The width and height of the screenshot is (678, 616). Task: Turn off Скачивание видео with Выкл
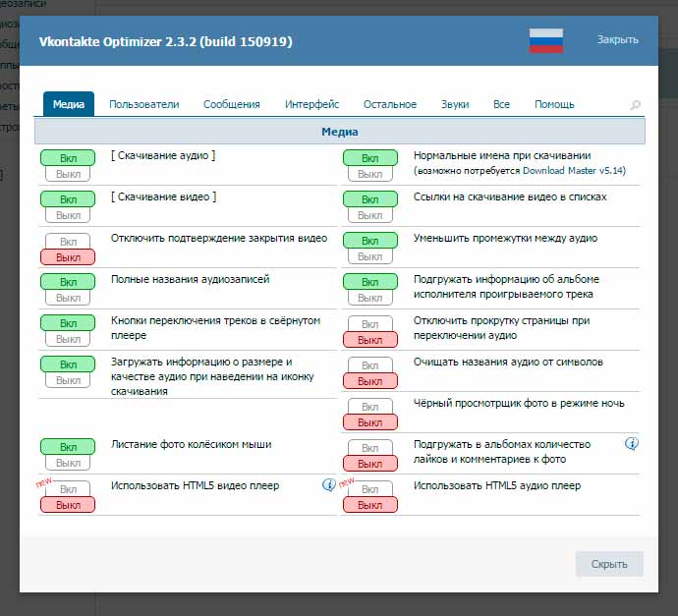coord(68,215)
